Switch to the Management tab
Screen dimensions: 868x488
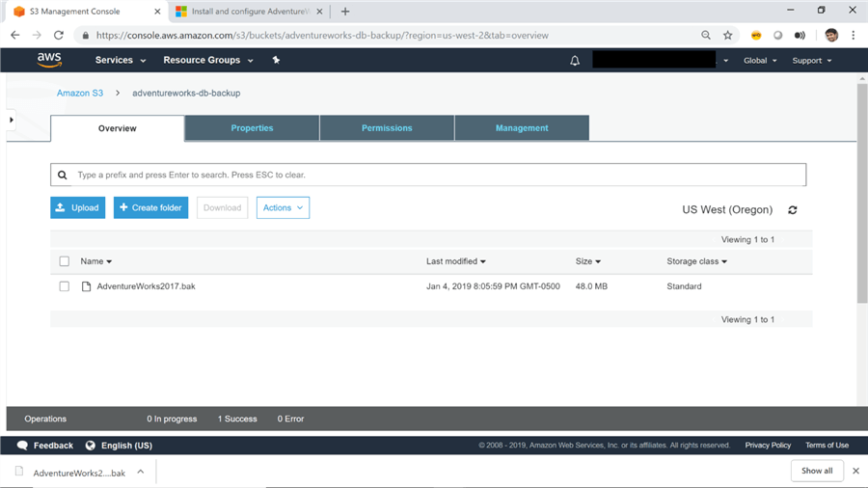tap(522, 128)
